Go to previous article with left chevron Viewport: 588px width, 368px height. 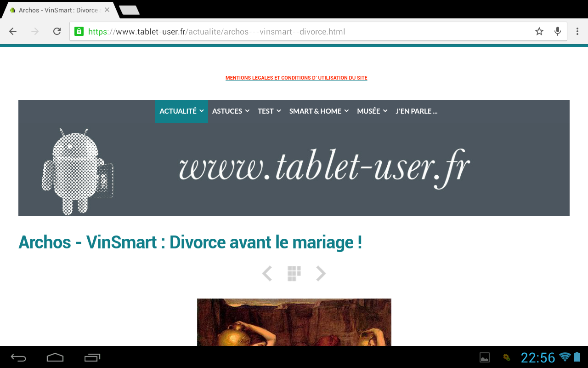click(x=267, y=273)
